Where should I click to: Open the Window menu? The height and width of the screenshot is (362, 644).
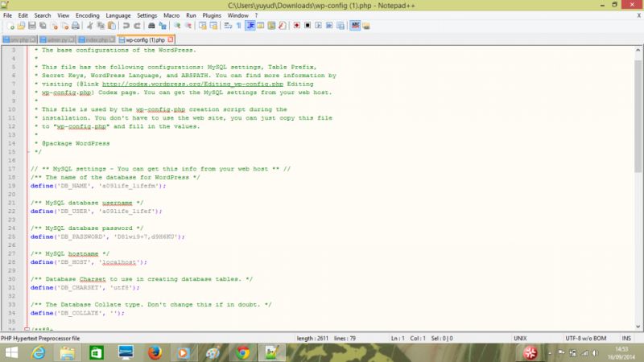tap(238, 15)
